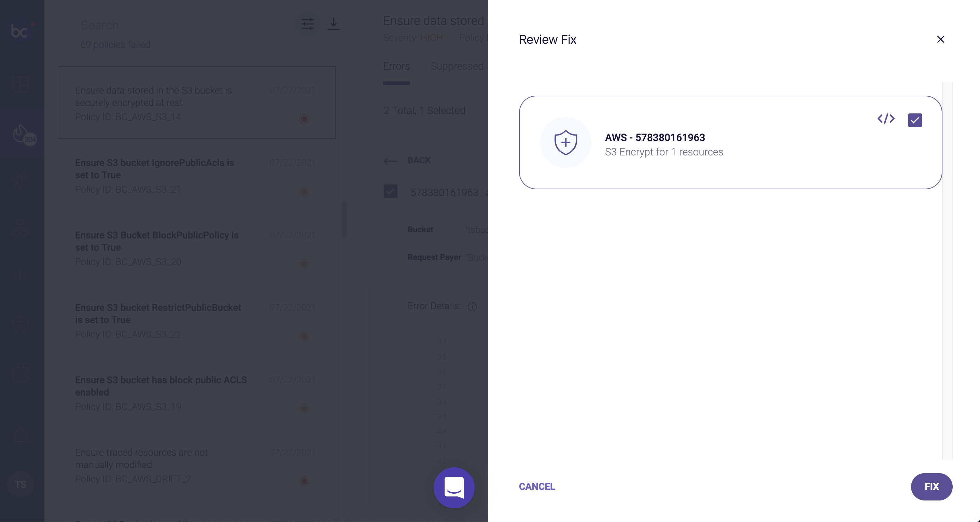Viewport: 980px width, 522px height.
Task: Click severity dot on BC_AWS_S3_20 row
Action: (304, 264)
